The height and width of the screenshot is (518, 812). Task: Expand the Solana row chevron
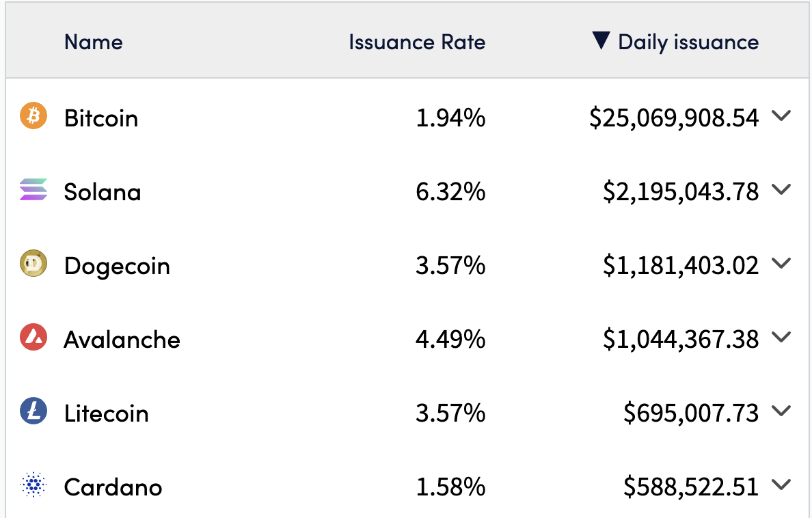(x=781, y=190)
